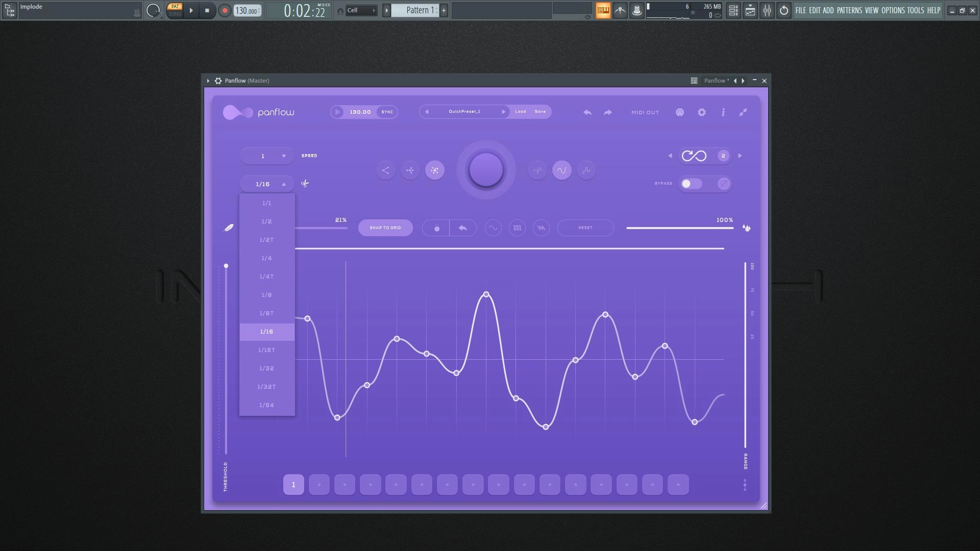Click detached window grid icon in Panflow title bar
Viewport: 980px width, 551px height.
[694, 81]
